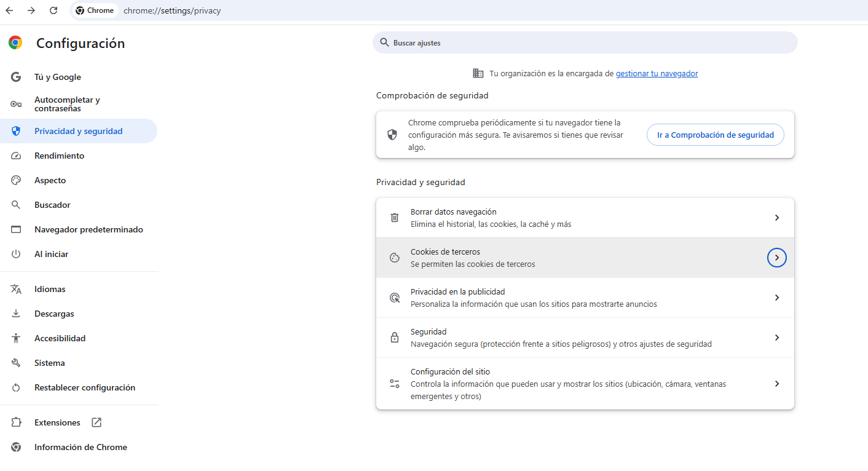
Task: Click the shield icon in Comprobación de seguridad
Action: click(392, 135)
